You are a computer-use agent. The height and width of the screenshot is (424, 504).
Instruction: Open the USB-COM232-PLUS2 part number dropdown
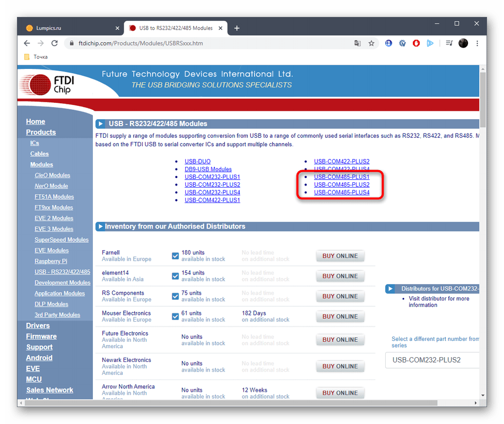point(432,360)
